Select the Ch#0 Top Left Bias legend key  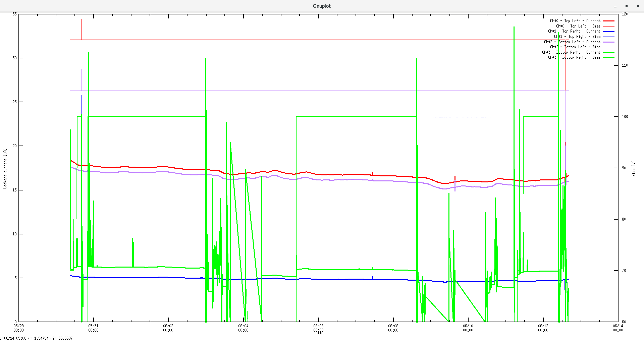tap(608, 26)
